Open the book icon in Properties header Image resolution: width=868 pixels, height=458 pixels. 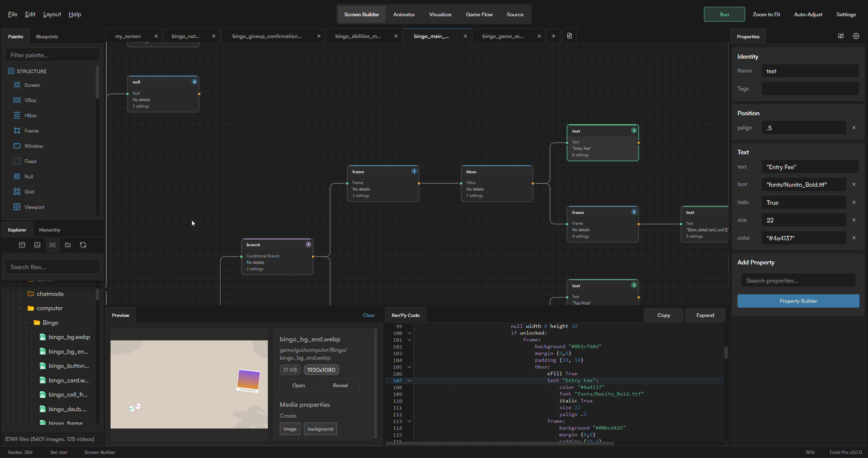841,36
